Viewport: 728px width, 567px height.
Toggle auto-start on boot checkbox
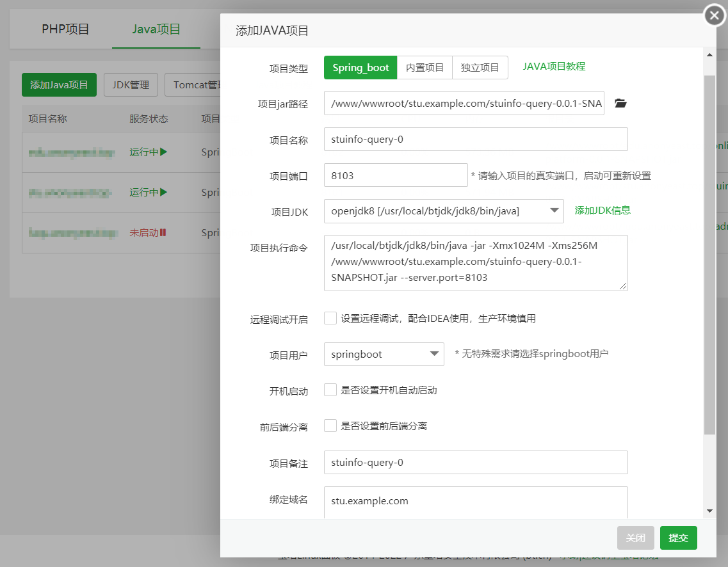point(330,390)
